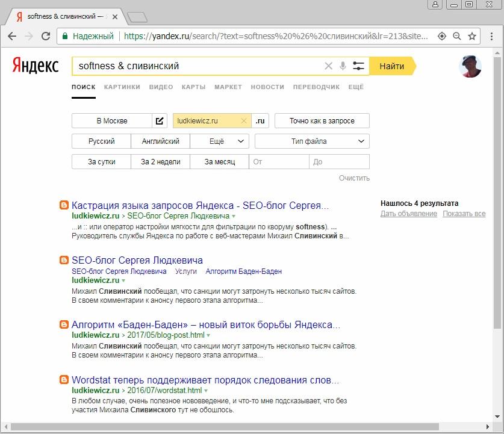Toggle the .ru domain filter
Viewport: 504px width, 434px height.
click(x=260, y=121)
